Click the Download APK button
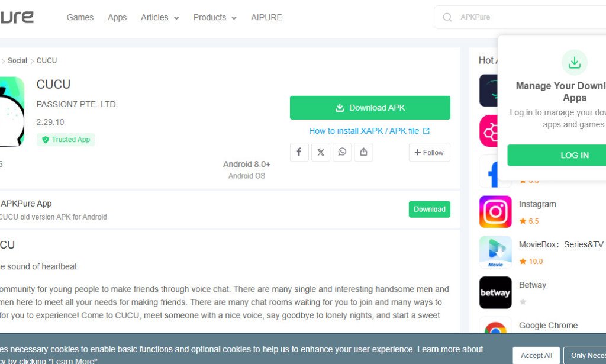Screen dimensions: 606x364 pos(370,107)
